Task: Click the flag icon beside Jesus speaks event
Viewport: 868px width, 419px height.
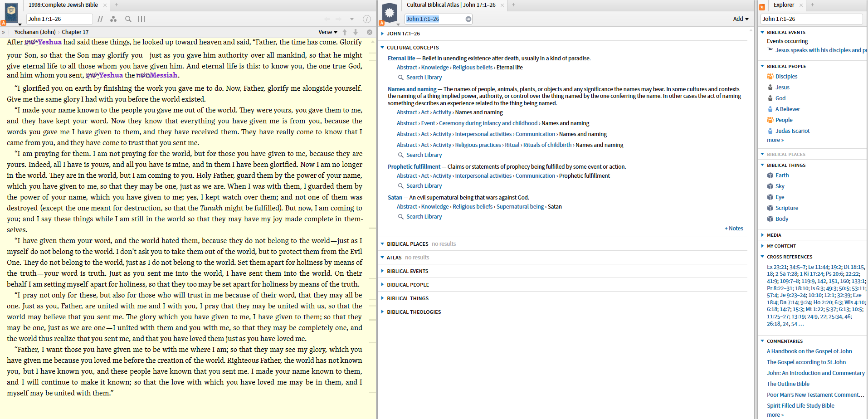Action: tap(770, 50)
